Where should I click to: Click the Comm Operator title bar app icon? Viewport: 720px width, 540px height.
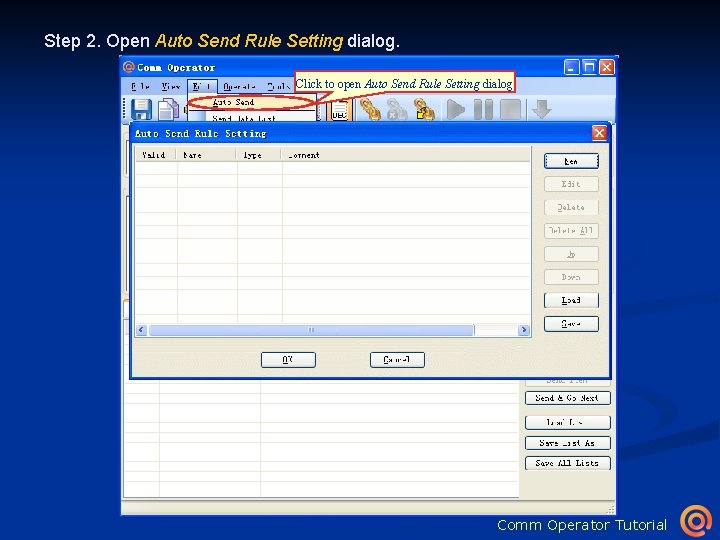pos(129,67)
